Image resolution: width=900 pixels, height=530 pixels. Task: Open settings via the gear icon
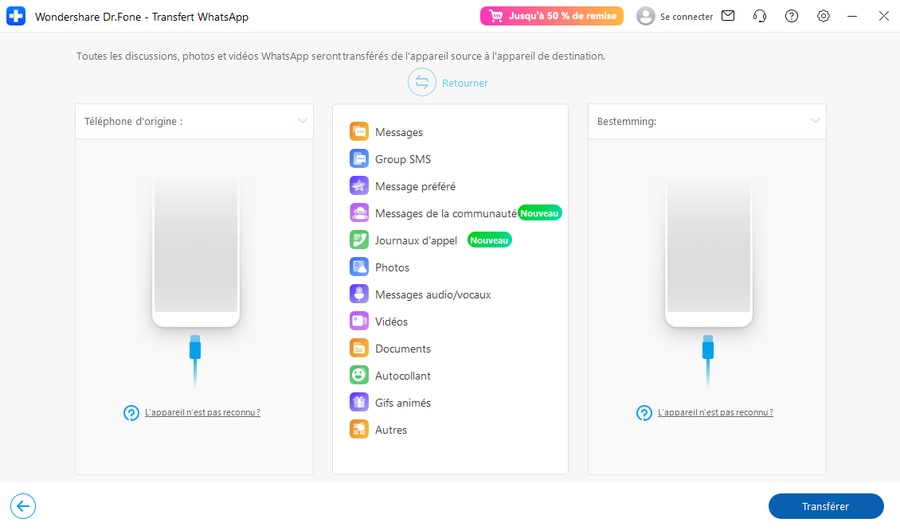[x=823, y=16]
